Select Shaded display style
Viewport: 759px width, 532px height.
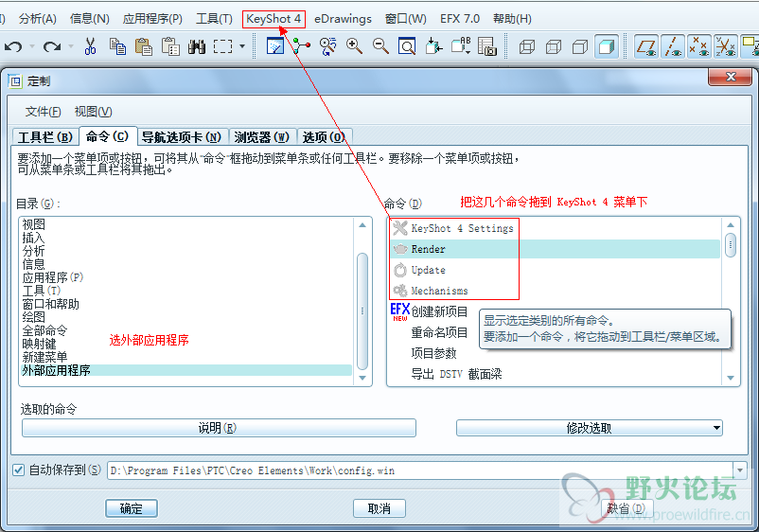point(607,47)
